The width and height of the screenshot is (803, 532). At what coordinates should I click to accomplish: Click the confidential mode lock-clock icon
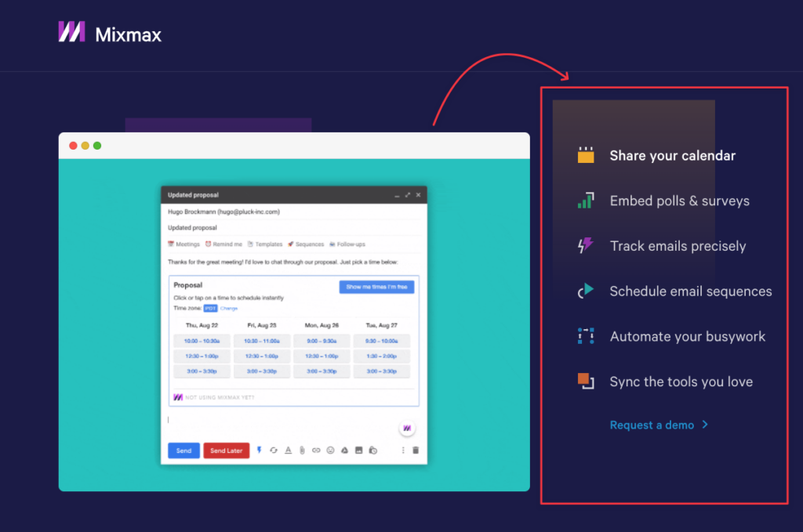[x=372, y=451]
